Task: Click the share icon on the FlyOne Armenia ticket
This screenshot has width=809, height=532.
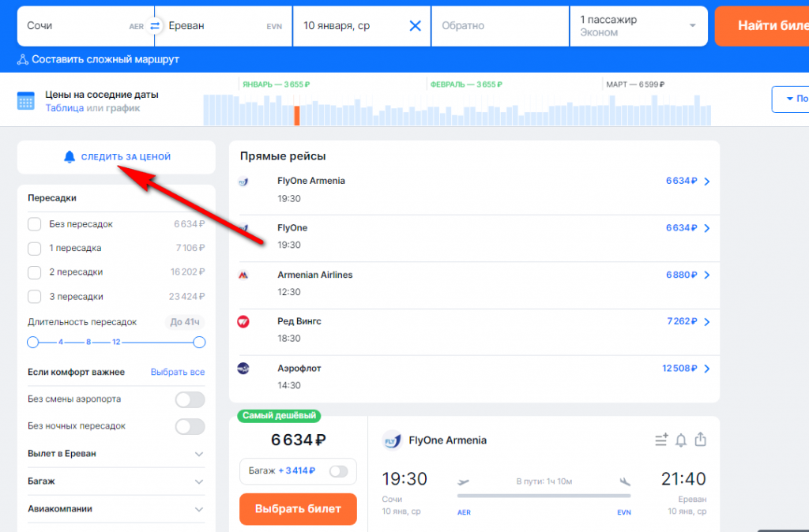Action: [x=700, y=440]
